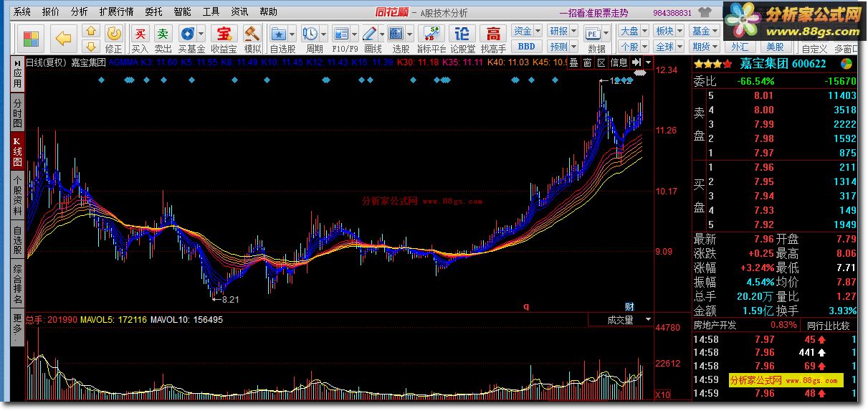The height and width of the screenshot is (411, 868).
Task: Open the 预测 dropdown
Action: (562, 47)
